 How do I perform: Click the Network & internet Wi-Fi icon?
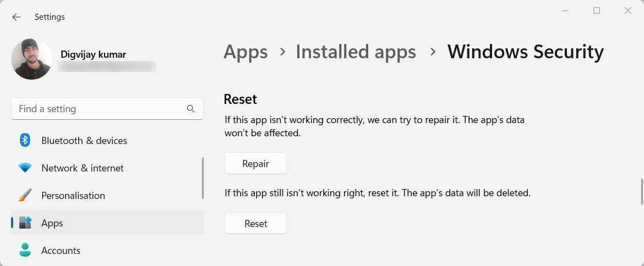(25, 168)
